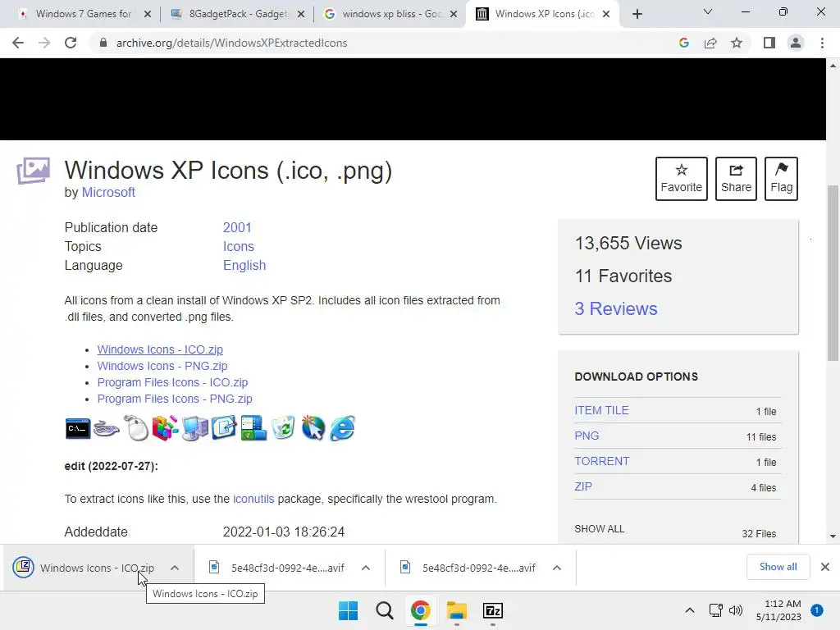This screenshot has width=840, height=630.
Task: Open the browser side panel
Action: 769,43
